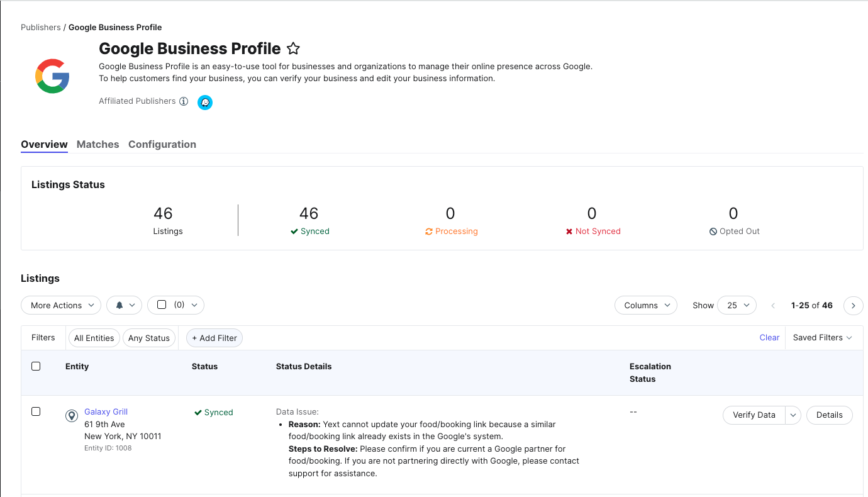Click the Not Synced status label
Screen dimensions: 868x497
(593, 232)
